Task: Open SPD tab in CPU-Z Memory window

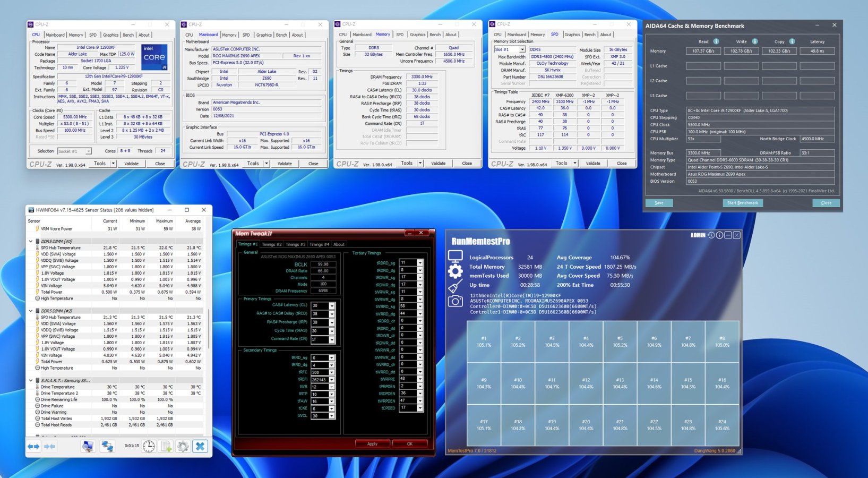Action: 400,35
